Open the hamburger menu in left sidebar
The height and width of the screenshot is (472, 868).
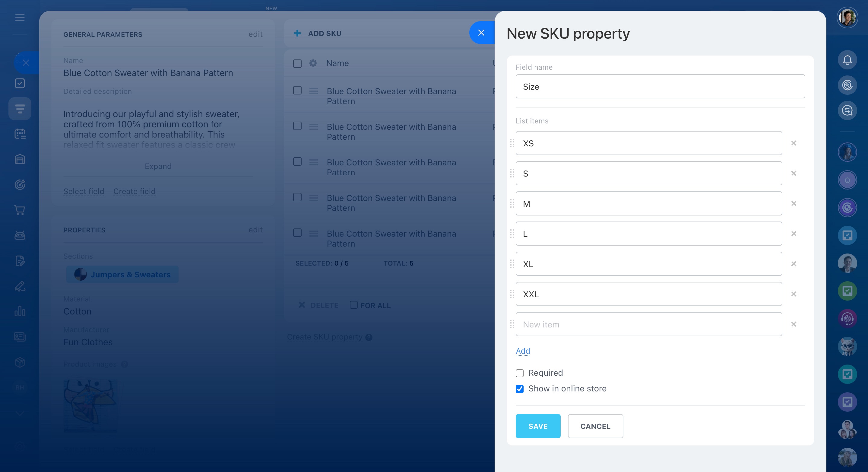[x=20, y=18]
